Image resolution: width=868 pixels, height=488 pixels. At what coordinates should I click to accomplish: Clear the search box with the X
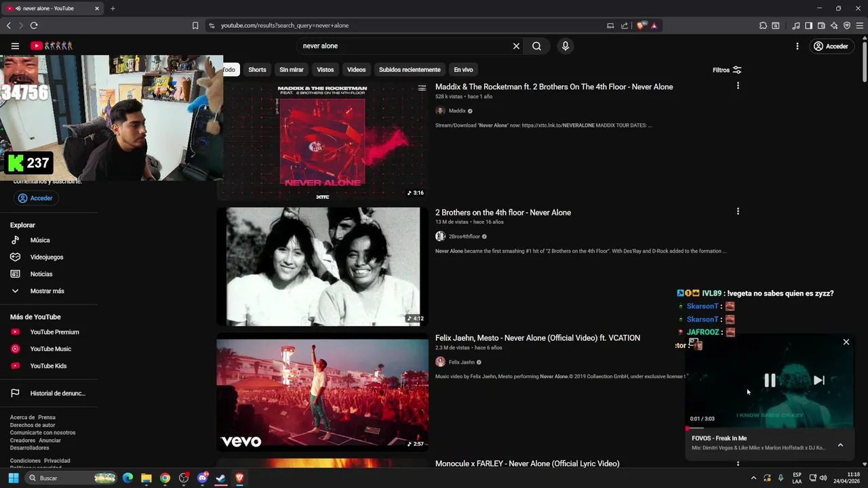(x=516, y=46)
